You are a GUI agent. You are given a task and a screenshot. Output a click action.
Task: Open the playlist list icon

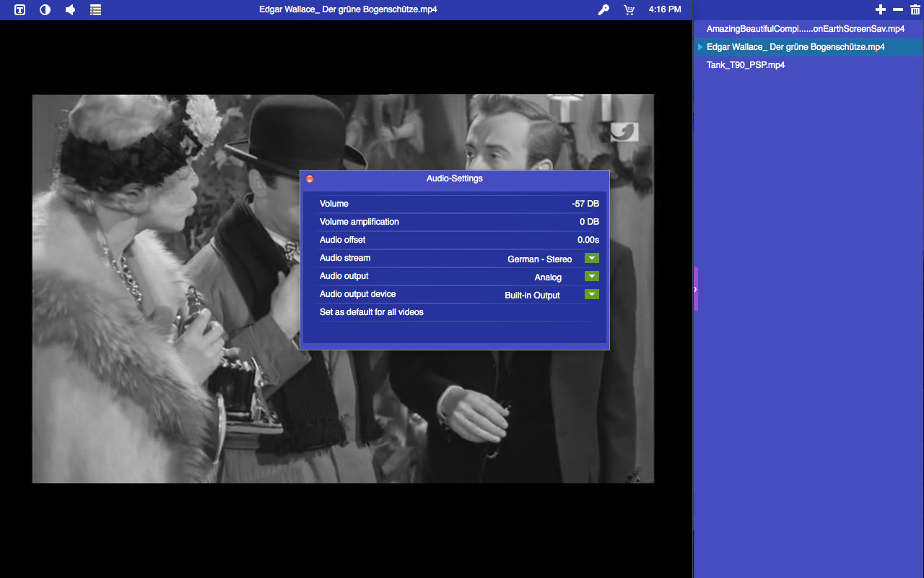(95, 10)
